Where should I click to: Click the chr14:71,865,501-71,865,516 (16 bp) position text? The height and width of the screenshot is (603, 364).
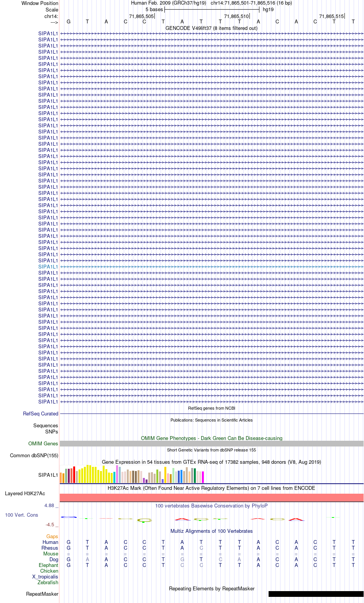[251, 3]
